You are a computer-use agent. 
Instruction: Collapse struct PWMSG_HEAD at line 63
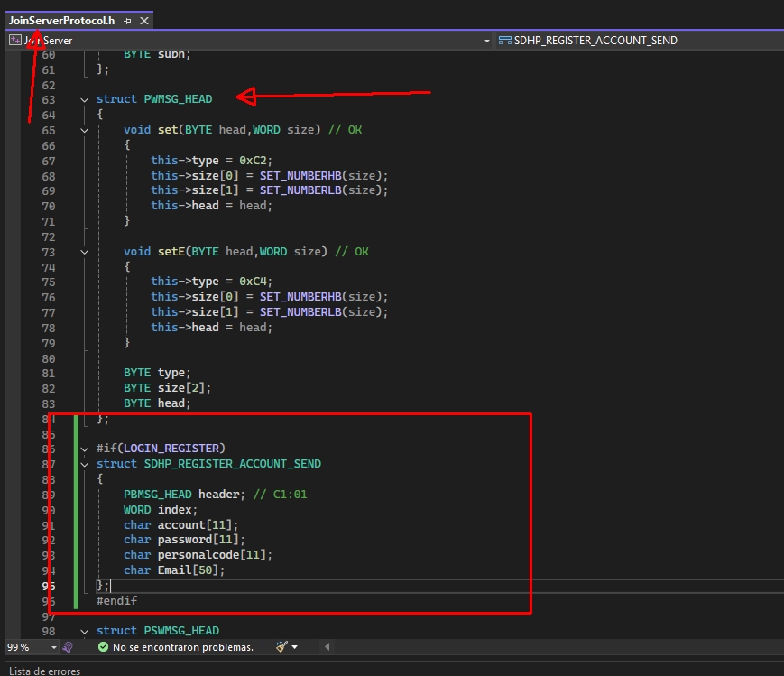pyautogui.click(x=85, y=99)
